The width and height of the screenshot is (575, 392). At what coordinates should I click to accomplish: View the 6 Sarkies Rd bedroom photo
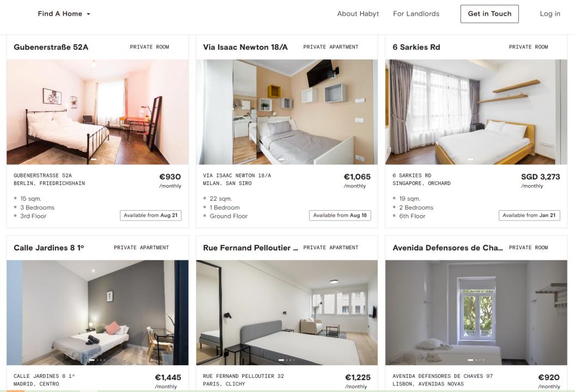coord(476,112)
